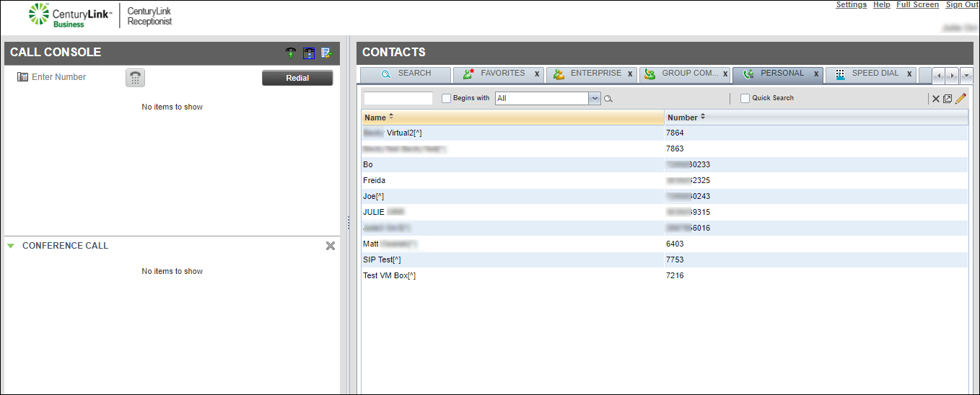Screen dimensions: 980x395
Task: Sort contacts by Number column header
Action: pyautogui.click(x=816, y=117)
